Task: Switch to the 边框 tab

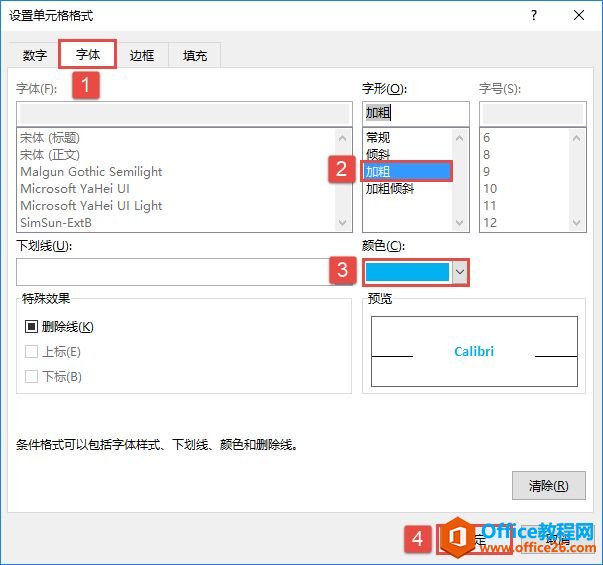Action: (142, 56)
